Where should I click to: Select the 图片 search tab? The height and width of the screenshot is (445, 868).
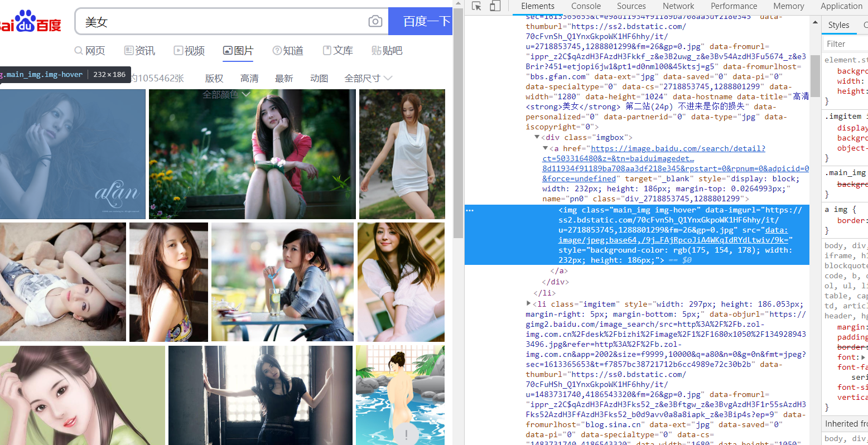point(238,51)
